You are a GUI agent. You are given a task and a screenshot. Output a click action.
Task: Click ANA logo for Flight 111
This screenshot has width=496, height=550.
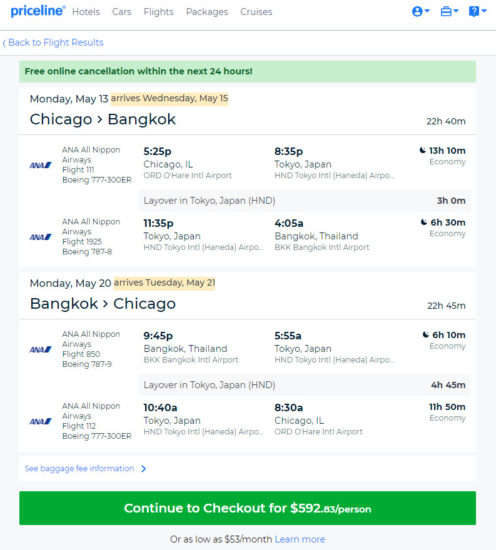pyautogui.click(x=40, y=165)
